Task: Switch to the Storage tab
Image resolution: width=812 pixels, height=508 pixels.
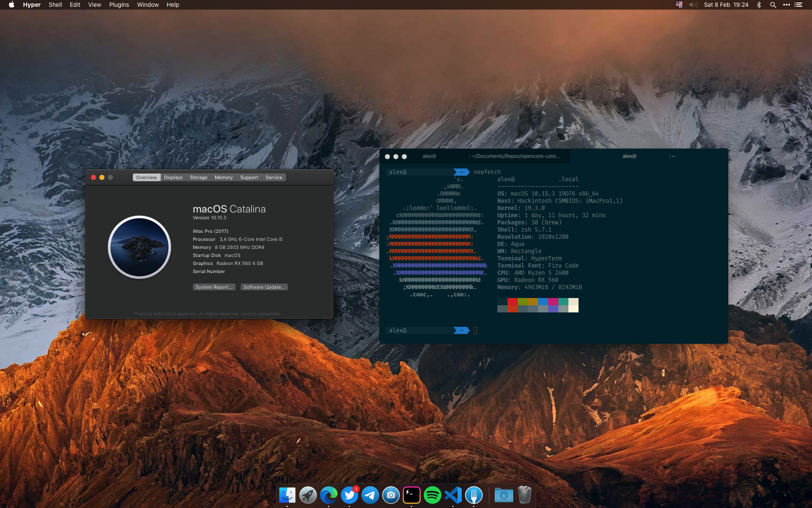Action: 199,177
